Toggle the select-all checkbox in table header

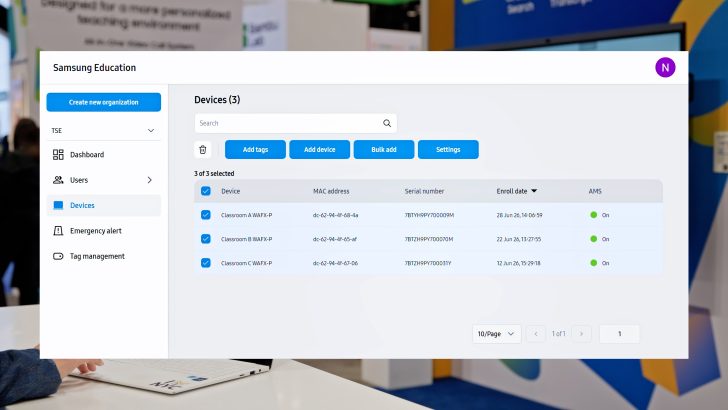206,191
